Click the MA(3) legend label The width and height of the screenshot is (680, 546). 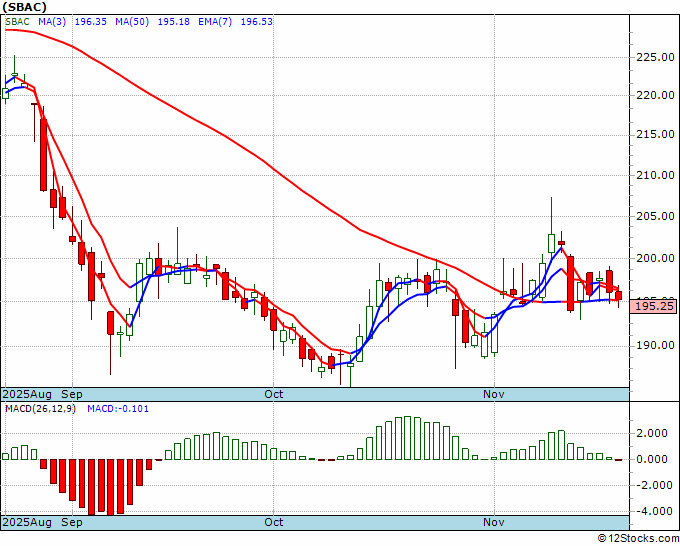tap(52, 22)
